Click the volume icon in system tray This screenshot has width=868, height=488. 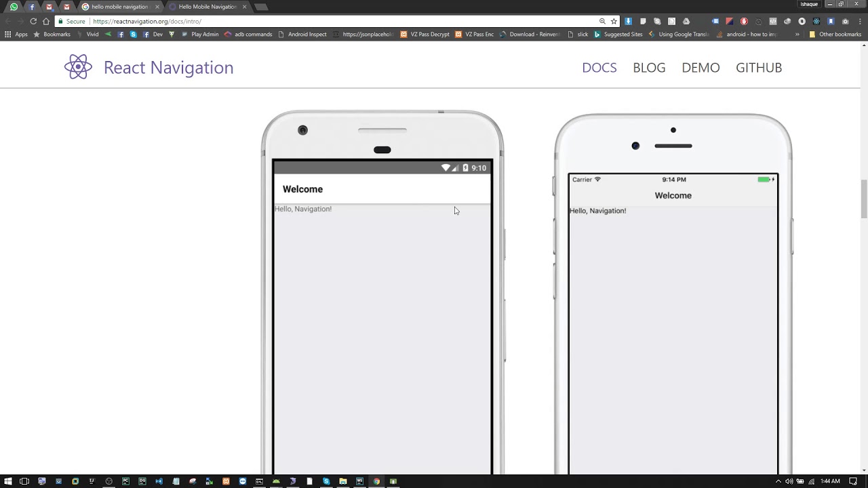(x=791, y=481)
